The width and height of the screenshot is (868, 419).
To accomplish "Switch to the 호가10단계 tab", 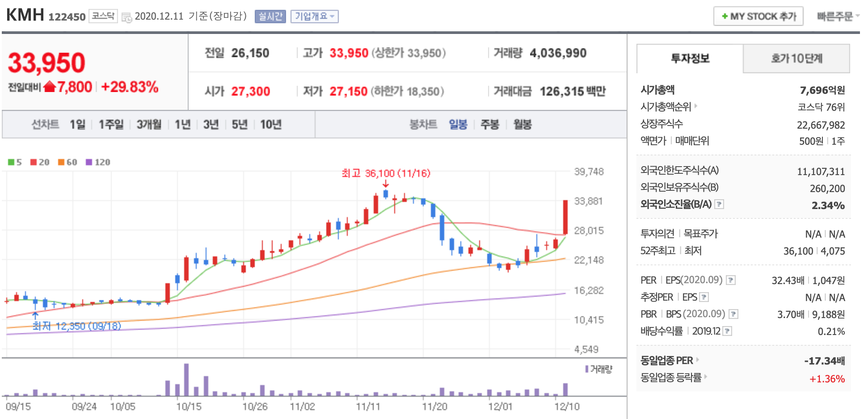I will pos(796,59).
